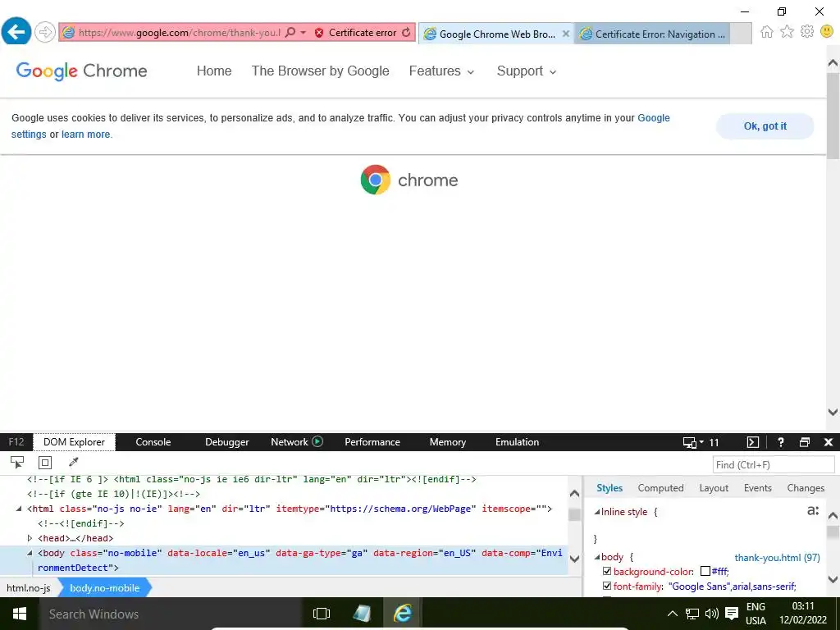This screenshot has width=840, height=630.
Task: Click the chrome logo in page center
Action: pos(409,180)
